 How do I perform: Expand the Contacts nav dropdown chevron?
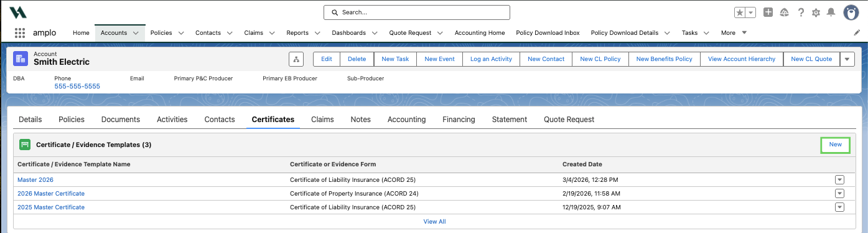click(230, 33)
